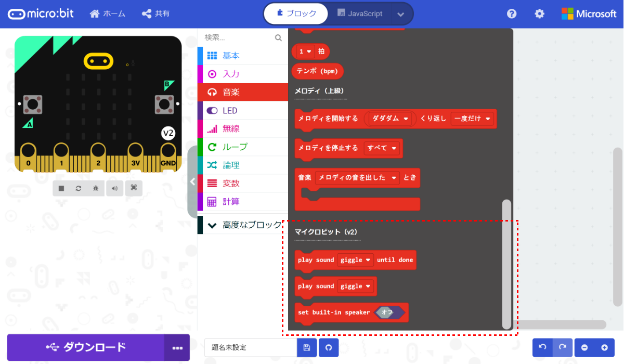This screenshot has width=624, height=364.
Task: Open the settings gear menu
Action: click(539, 14)
